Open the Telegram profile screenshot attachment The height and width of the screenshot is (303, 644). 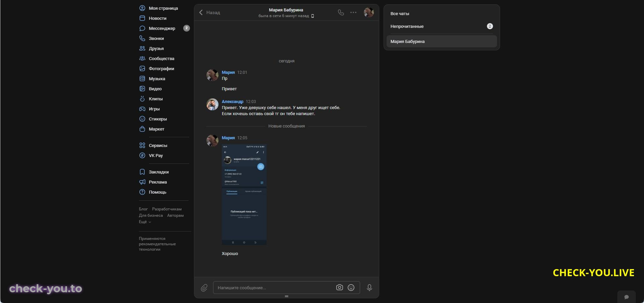point(244,195)
